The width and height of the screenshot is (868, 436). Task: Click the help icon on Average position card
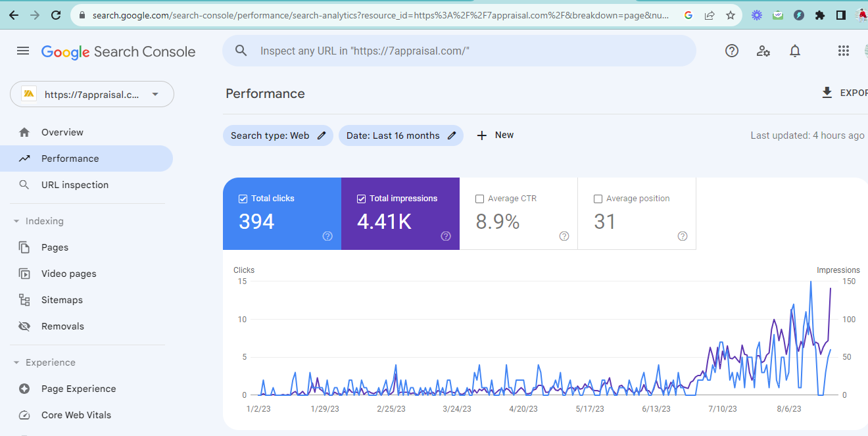(683, 236)
